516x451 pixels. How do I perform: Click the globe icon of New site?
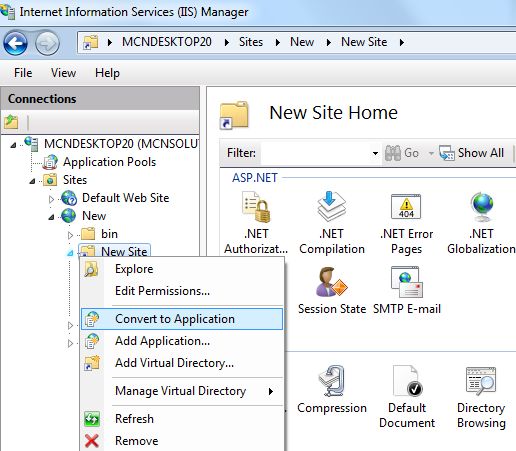(69, 216)
